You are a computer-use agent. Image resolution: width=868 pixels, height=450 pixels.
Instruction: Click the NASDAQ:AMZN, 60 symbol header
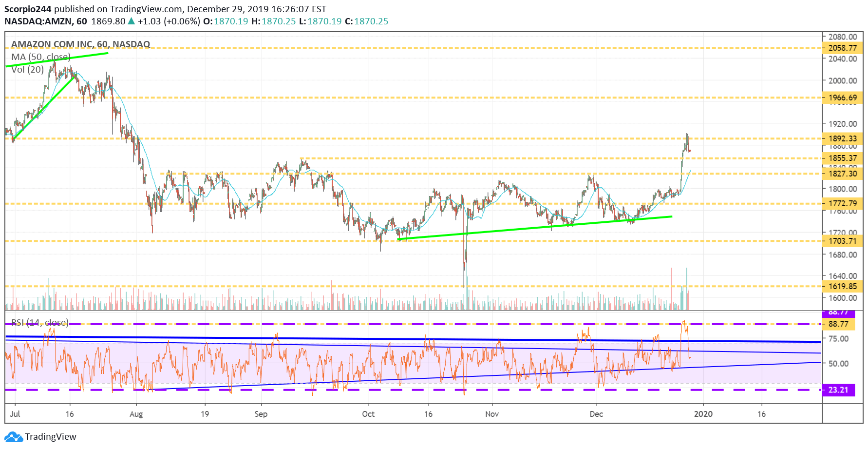click(x=46, y=21)
